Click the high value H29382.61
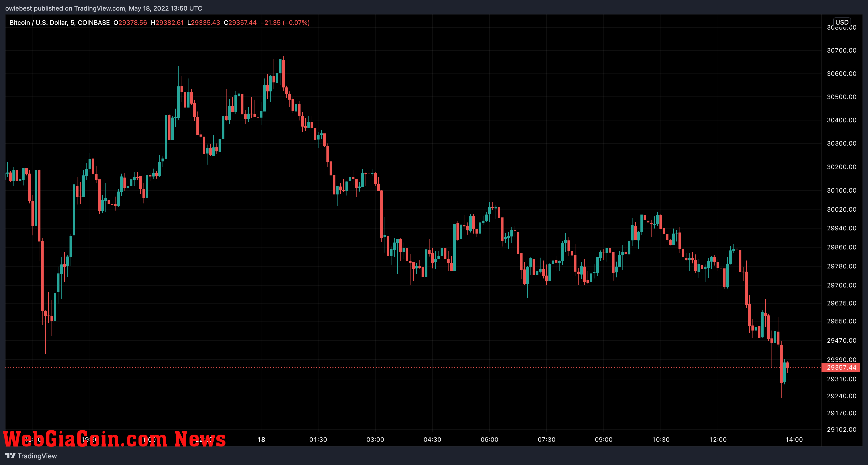 [167, 22]
